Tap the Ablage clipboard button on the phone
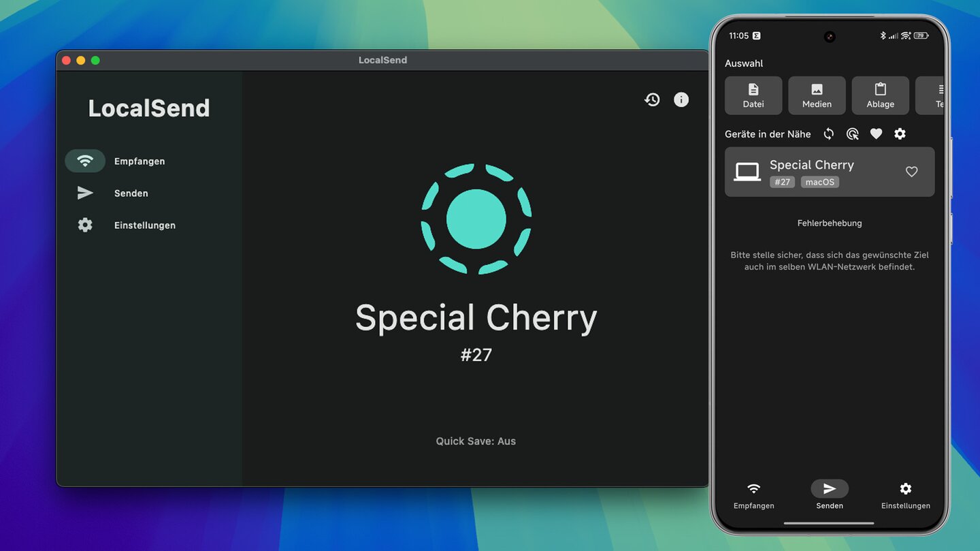Image resolution: width=980 pixels, height=551 pixels. coord(880,95)
